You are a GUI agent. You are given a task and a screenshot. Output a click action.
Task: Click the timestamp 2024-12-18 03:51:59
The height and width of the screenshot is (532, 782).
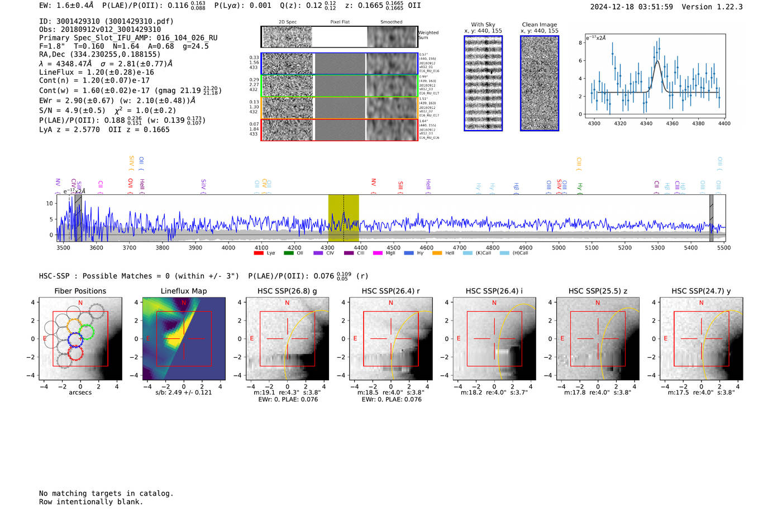click(x=632, y=7)
